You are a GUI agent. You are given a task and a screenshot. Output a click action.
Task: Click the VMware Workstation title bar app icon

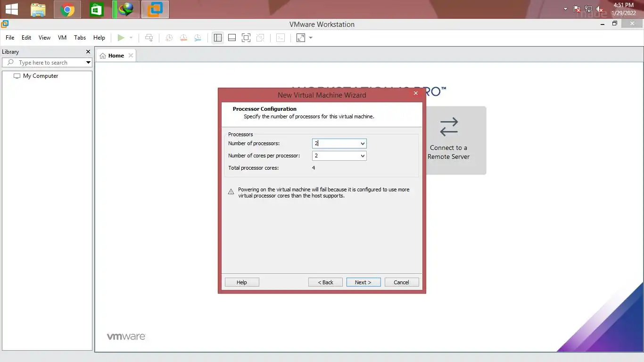[5, 24]
